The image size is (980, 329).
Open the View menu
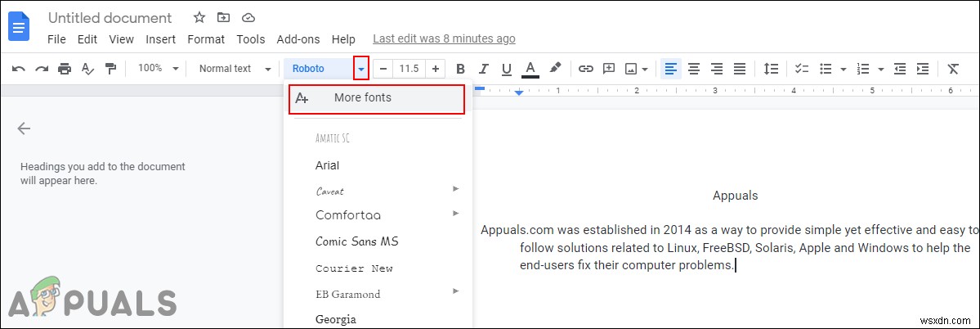tap(121, 38)
